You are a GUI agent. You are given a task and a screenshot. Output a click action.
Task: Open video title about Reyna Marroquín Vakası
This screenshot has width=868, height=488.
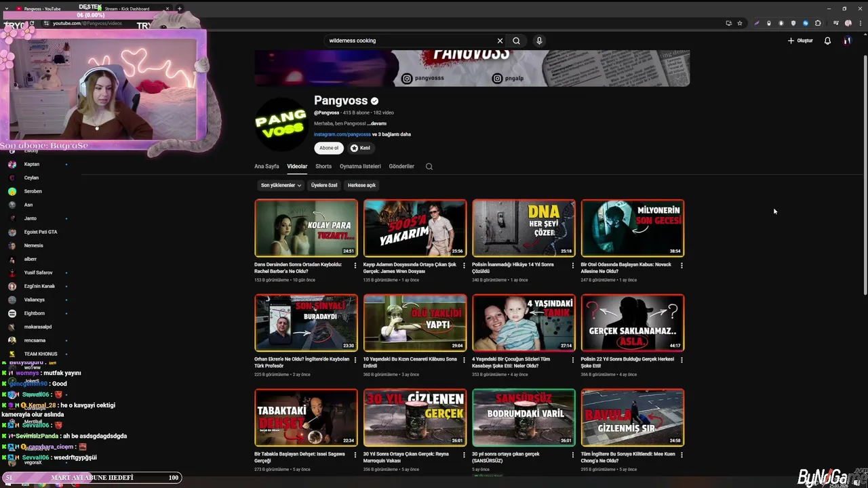click(x=406, y=457)
